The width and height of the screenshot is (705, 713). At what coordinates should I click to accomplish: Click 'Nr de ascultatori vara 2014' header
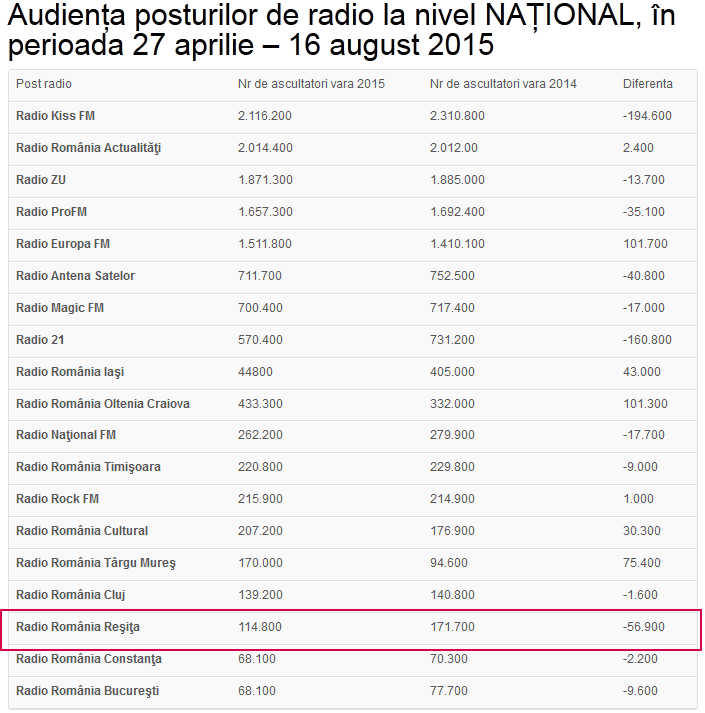(503, 84)
